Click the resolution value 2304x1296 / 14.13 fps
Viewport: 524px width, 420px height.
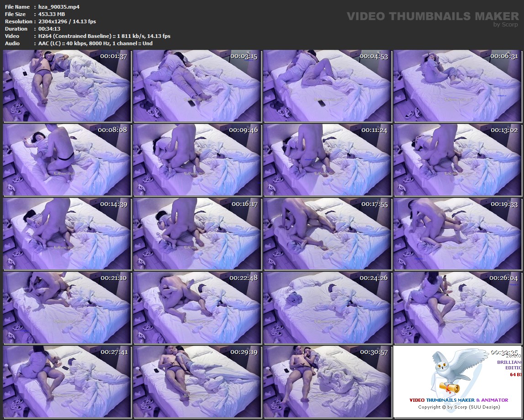tap(67, 21)
